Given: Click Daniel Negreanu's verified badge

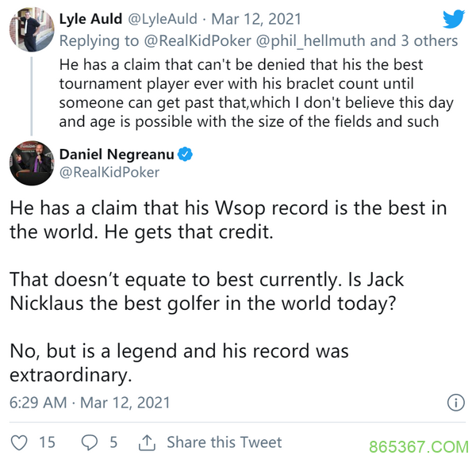Looking at the screenshot, I should coord(185,154).
